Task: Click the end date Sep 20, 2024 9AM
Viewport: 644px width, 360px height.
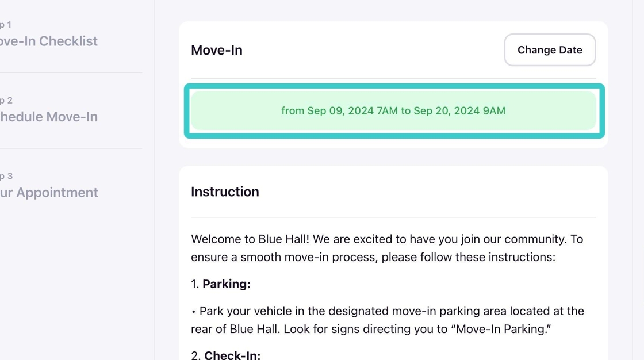Action: coord(459,110)
